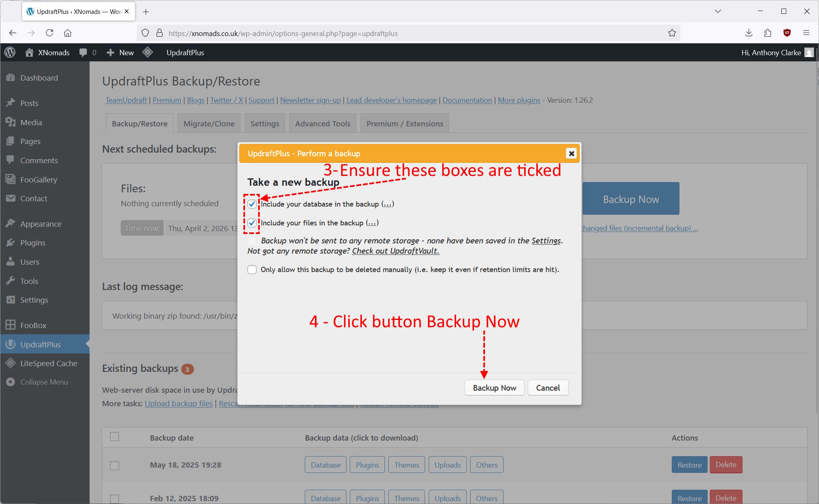Open the Check out UpdraftVault link
Image resolution: width=819 pixels, height=504 pixels.
pyautogui.click(x=395, y=251)
